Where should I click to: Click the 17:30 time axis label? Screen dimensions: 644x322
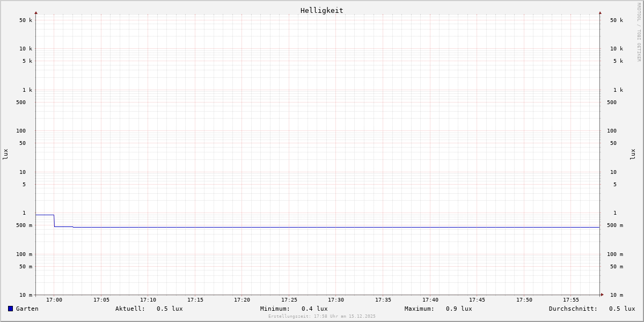(336, 300)
